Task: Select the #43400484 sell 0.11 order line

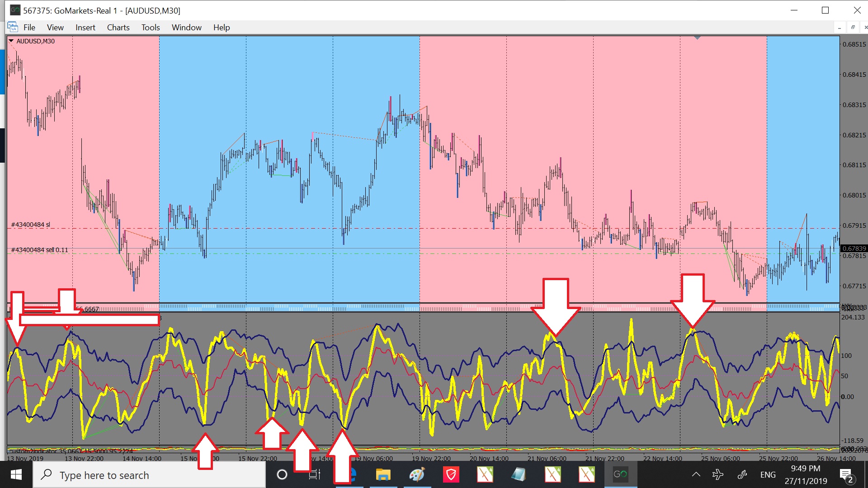Action: pos(39,250)
